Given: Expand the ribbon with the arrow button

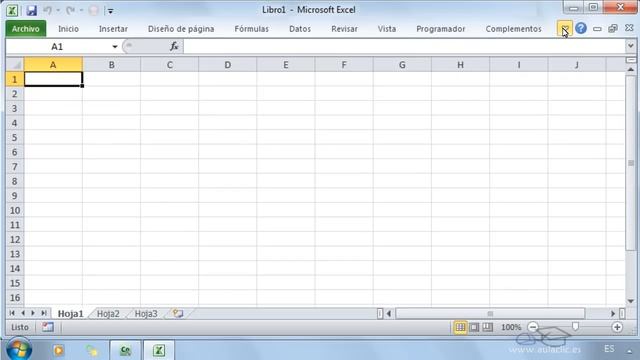Looking at the screenshot, I should pos(564,29).
